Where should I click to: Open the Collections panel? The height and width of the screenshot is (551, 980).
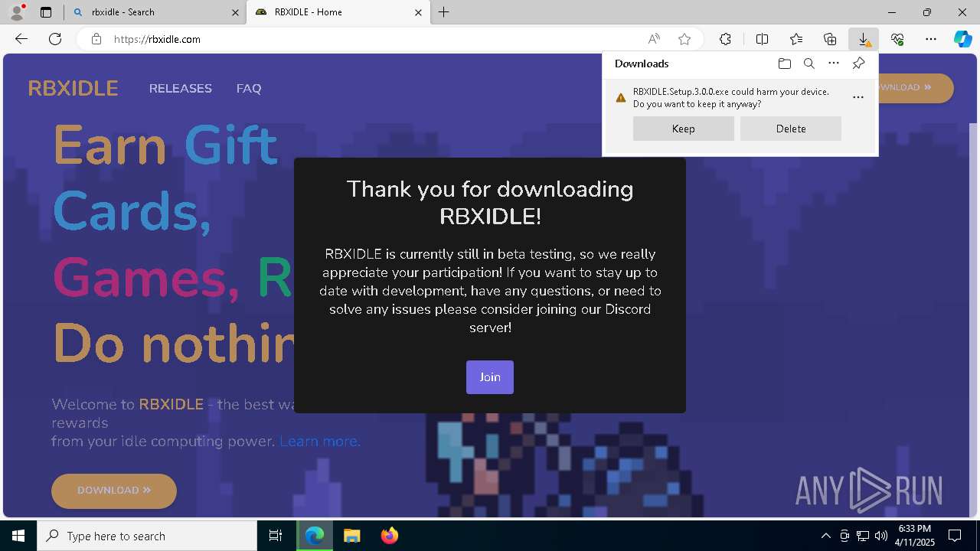coord(830,39)
